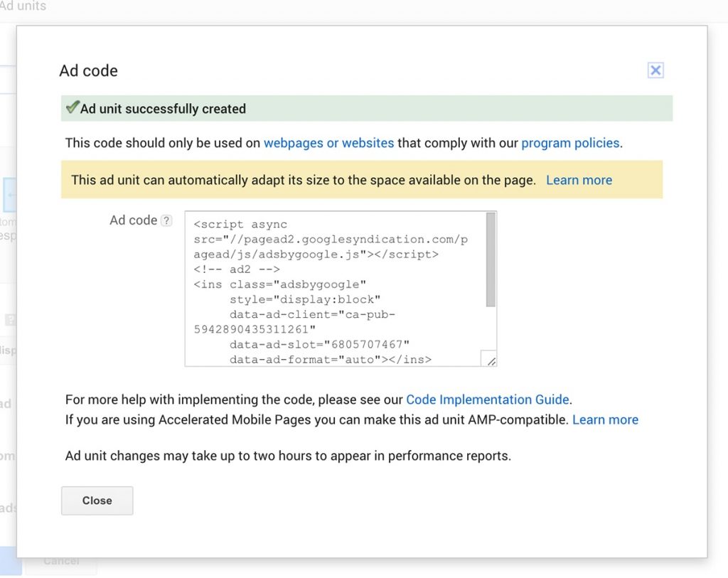Open the Code Implementation Guide link
The width and height of the screenshot is (728, 578).
(x=488, y=400)
